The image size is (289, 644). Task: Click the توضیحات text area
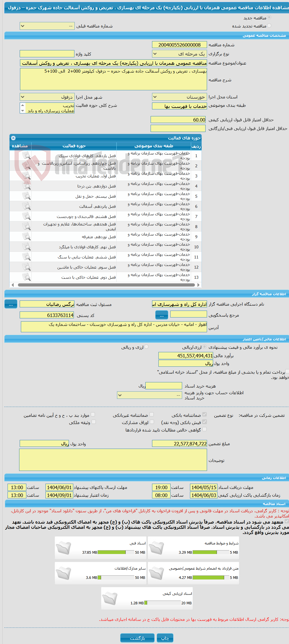[x=113, y=460]
